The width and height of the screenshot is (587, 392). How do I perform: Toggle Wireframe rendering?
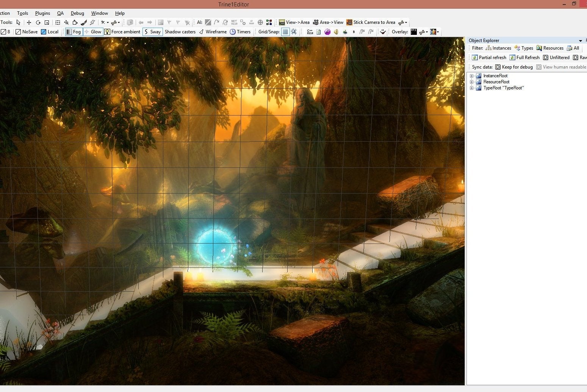(213, 32)
